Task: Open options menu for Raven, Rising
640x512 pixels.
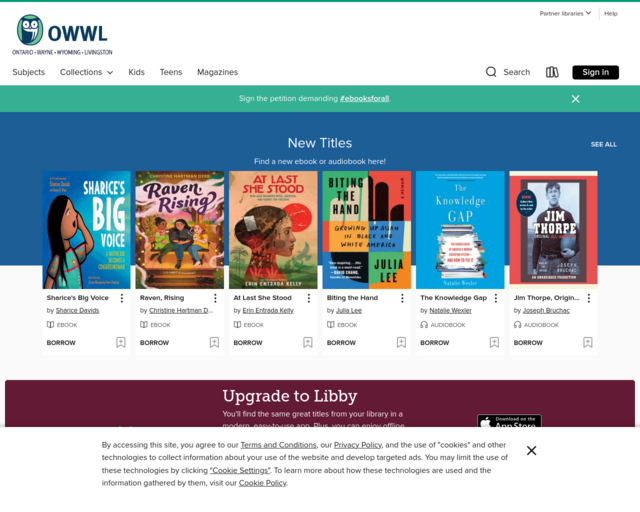Action: pos(215,298)
